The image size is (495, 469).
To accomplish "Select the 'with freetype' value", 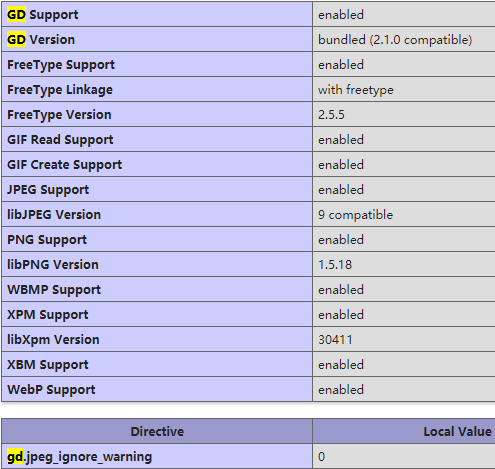I will click(x=356, y=90).
